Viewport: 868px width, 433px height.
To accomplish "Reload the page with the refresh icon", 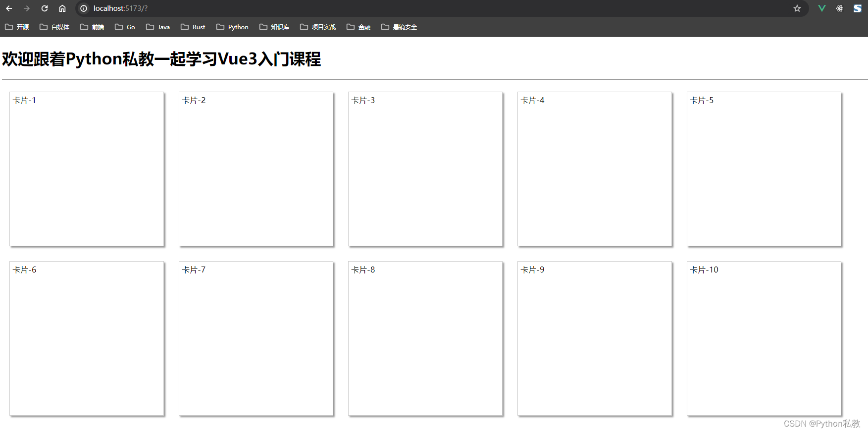I will pyautogui.click(x=45, y=8).
